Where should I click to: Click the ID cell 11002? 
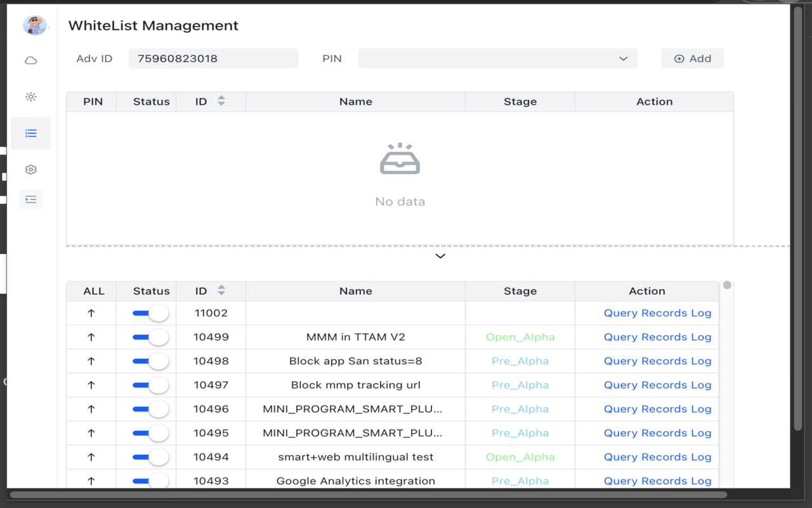[x=211, y=313]
